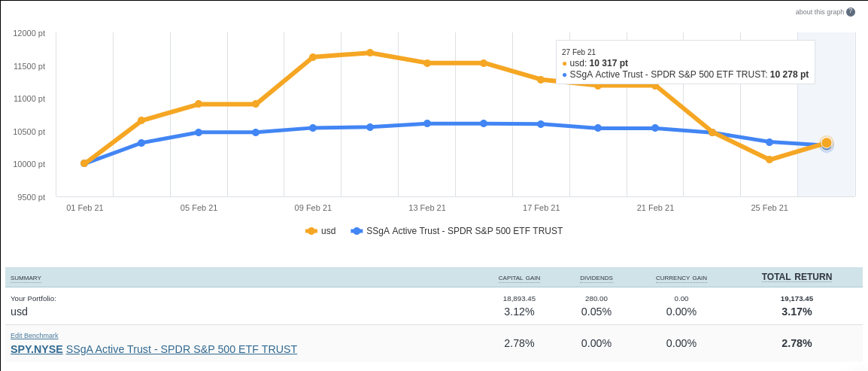
Task: Click the question mark help icon
Action: pos(851,12)
